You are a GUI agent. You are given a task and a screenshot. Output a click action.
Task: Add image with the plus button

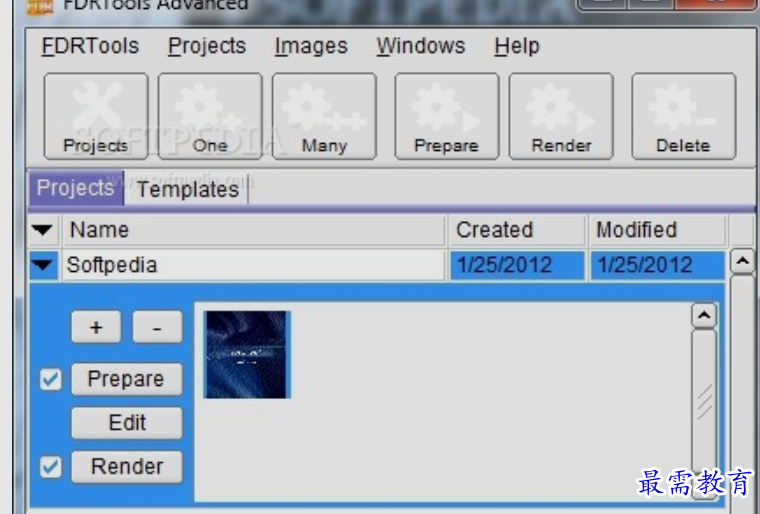[x=96, y=327]
